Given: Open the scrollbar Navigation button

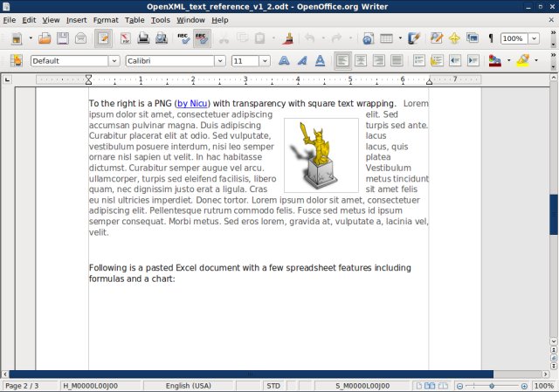Looking at the screenshot, I should (x=554, y=358).
